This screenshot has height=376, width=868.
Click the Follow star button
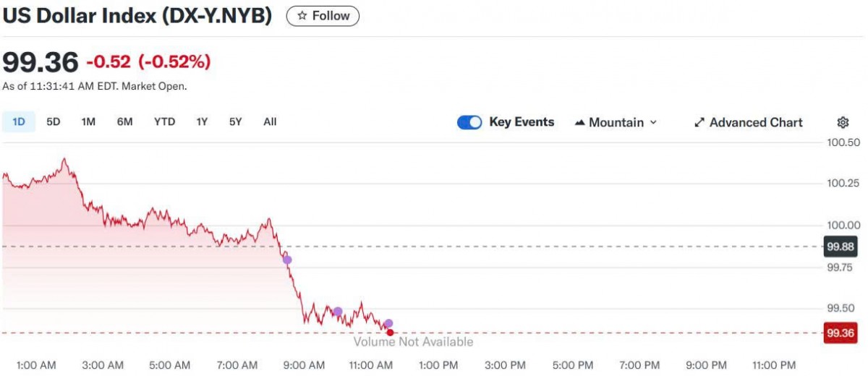click(x=323, y=16)
